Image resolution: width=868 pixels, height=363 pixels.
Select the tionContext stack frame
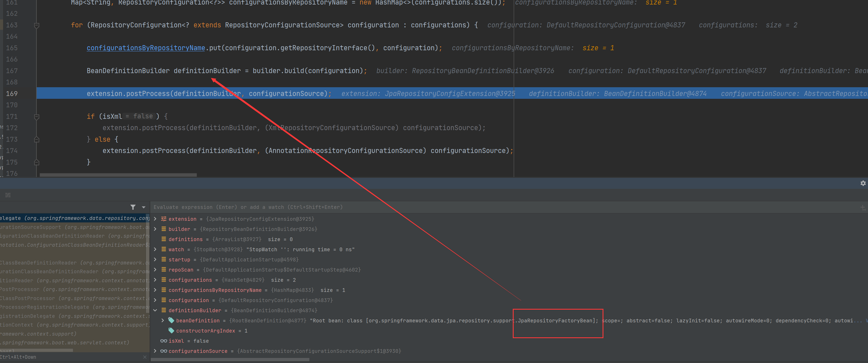point(74,325)
